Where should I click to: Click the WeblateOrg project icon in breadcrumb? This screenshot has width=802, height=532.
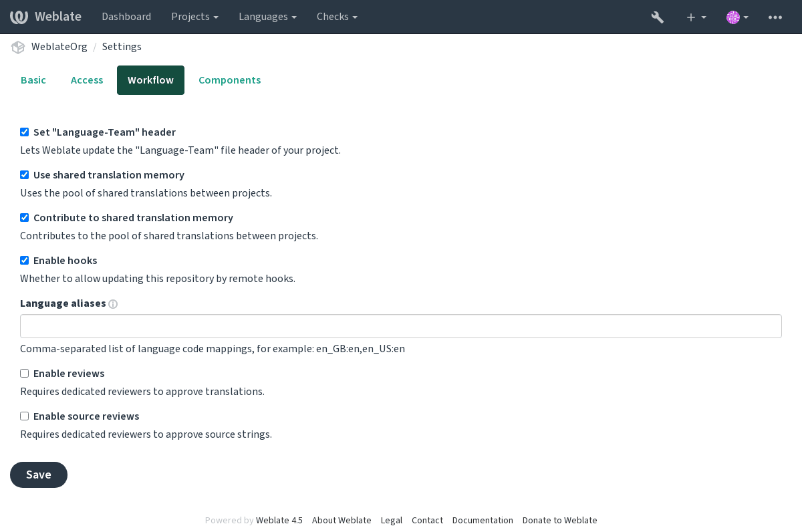[x=18, y=47]
